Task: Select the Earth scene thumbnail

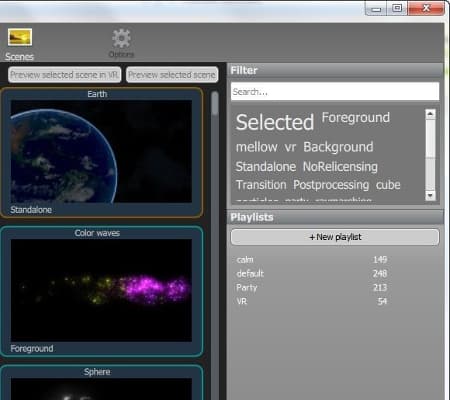Action: tap(101, 151)
